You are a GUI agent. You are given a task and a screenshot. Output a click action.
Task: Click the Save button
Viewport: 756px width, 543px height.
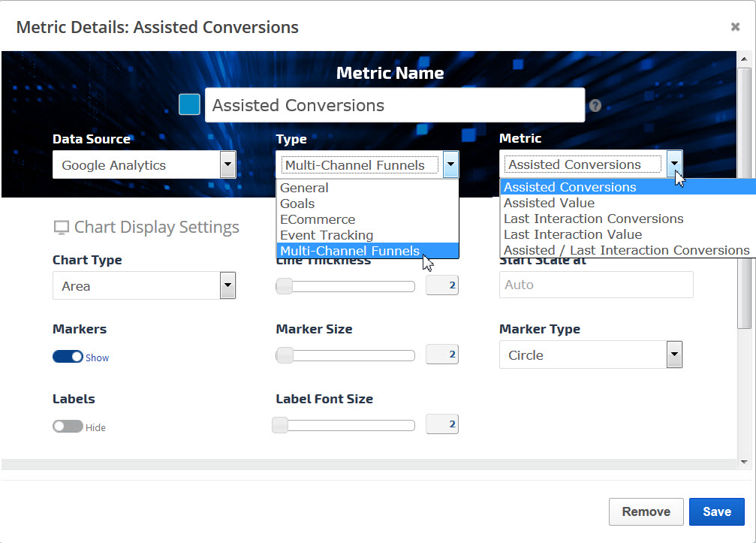tap(716, 511)
